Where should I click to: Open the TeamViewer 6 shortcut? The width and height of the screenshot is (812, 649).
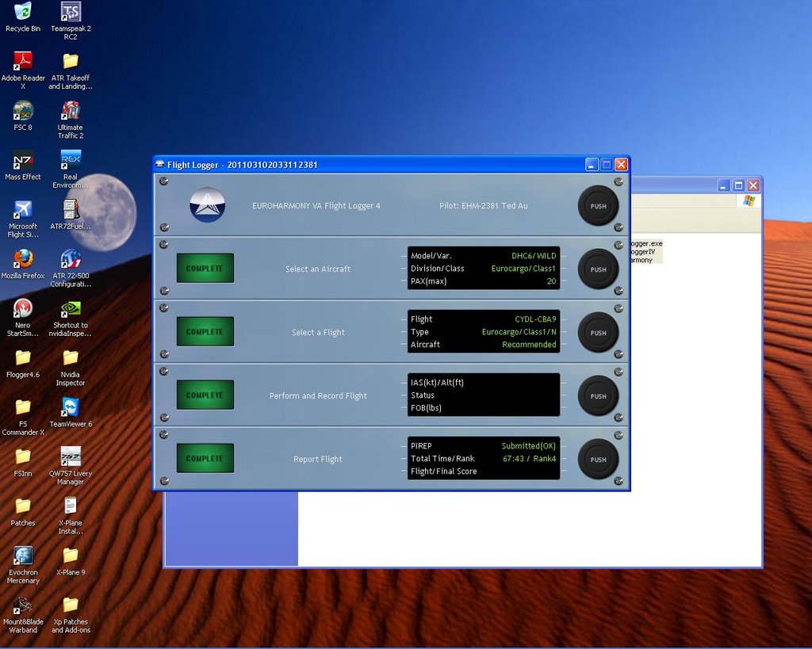pyautogui.click(x=71, y=407)
